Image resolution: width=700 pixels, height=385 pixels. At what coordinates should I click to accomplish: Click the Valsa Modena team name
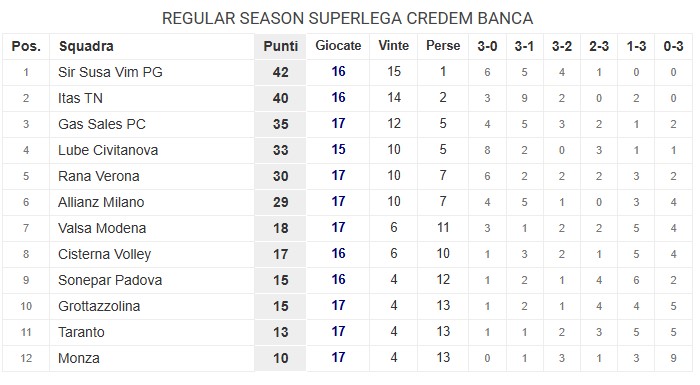(102, 228)
